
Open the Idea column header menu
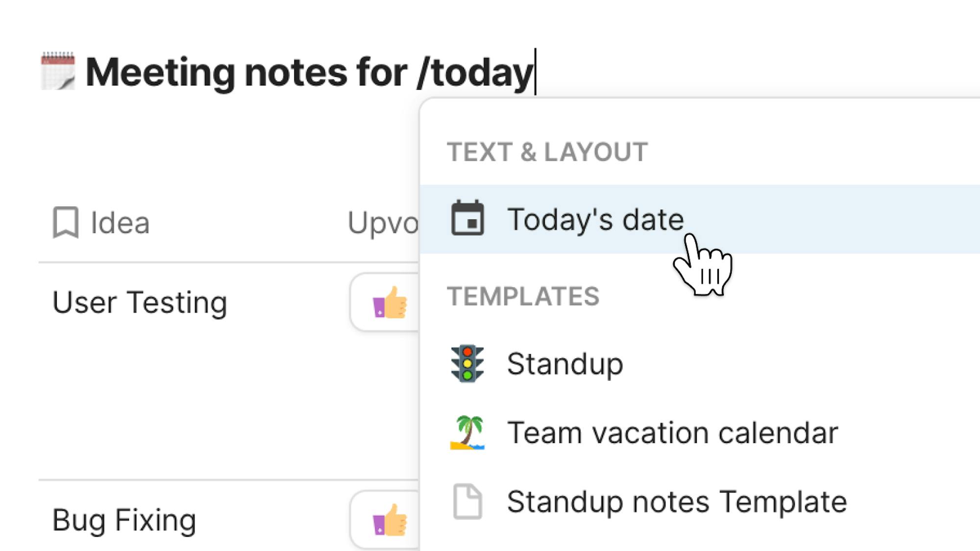point(120,223)
